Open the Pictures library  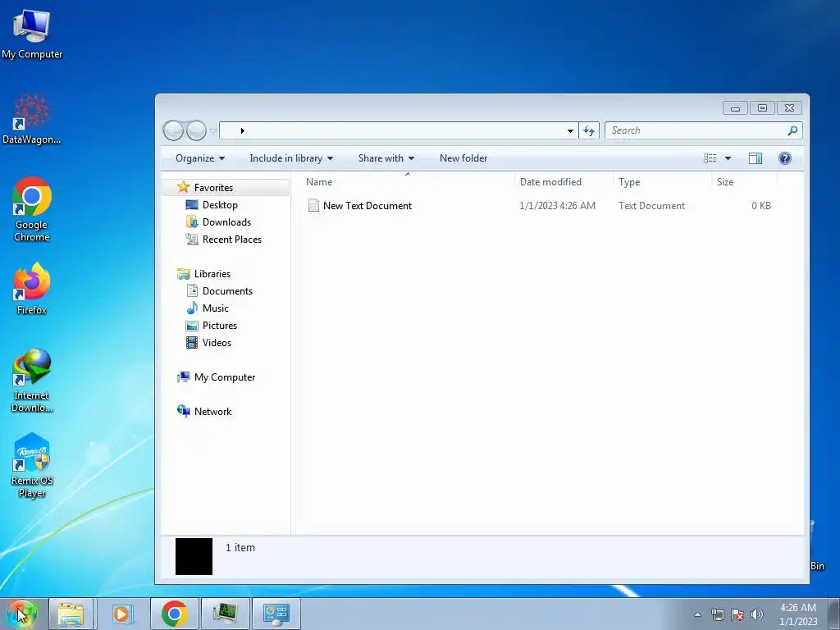coord(219,325)
